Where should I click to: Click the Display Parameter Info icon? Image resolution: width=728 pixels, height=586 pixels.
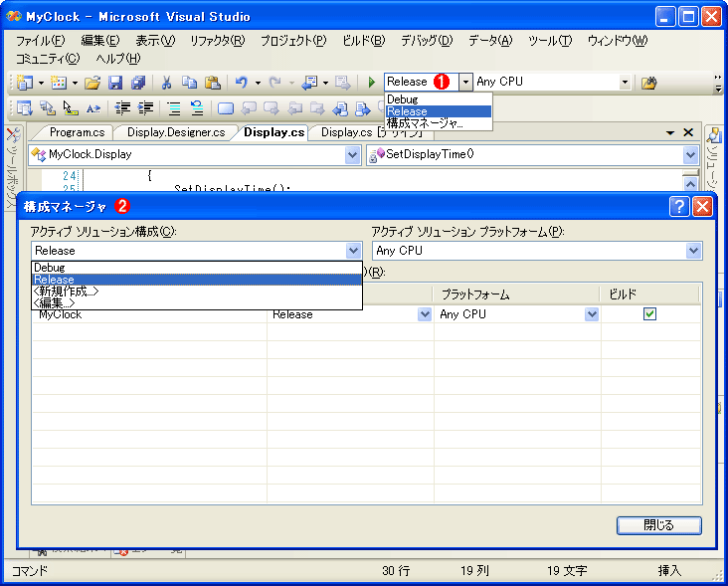(x=48, y=108)
